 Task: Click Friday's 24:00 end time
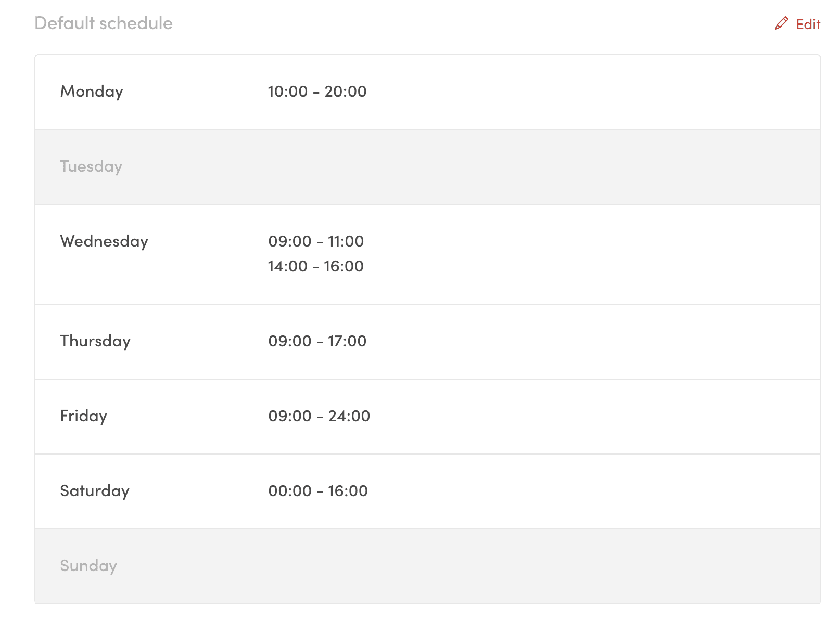[349, 416]
